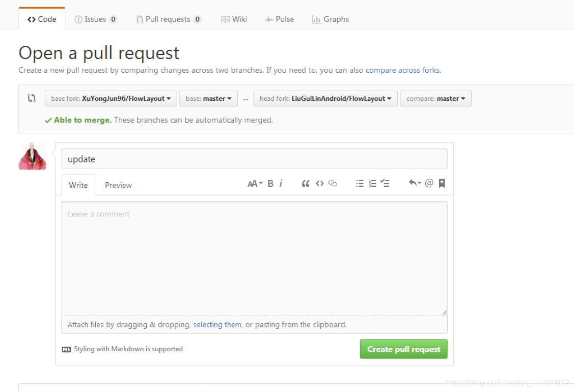Viewport: 574px width, 392px height.
Task: Apply bold formatting
Action: tap(270, 183)
